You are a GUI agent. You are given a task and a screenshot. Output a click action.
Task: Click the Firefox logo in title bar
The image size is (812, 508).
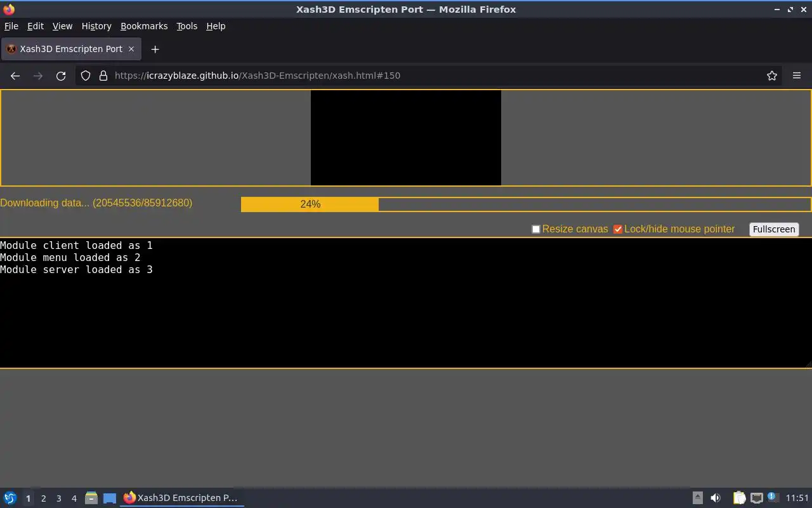pos(9,9)
